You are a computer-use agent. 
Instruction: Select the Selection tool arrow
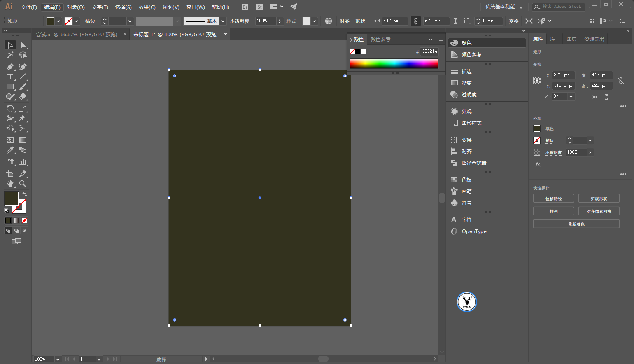point(10,45)
